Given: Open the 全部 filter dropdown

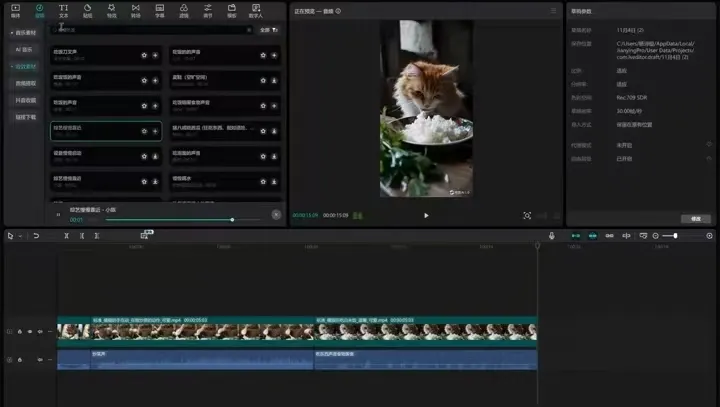Looking at the screenshot, I should tap(269, 30).
